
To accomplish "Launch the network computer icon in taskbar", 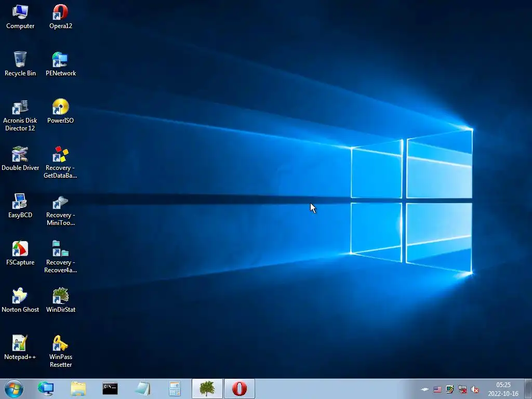I will point(46,389).
